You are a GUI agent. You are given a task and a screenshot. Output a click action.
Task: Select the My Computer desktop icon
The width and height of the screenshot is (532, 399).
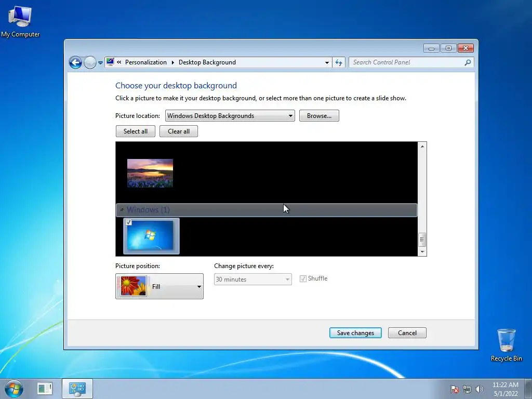(20, 22)
